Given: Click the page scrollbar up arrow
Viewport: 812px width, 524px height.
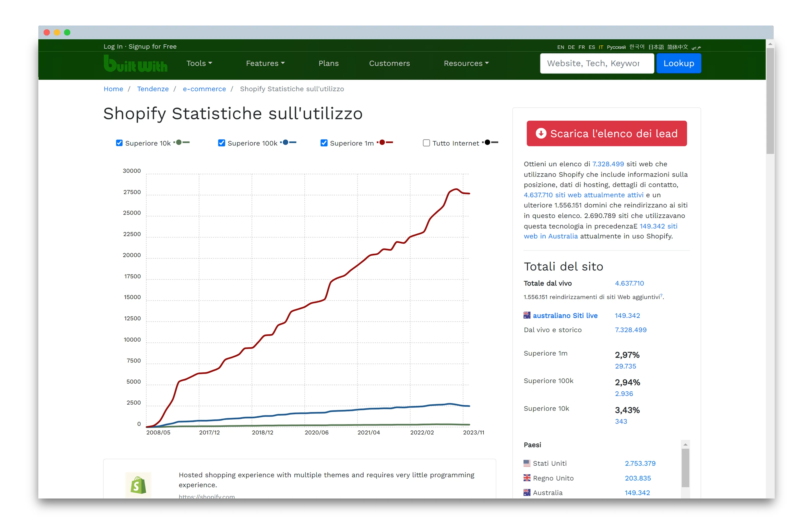Looking at the screenshot, I should [770, 44].
